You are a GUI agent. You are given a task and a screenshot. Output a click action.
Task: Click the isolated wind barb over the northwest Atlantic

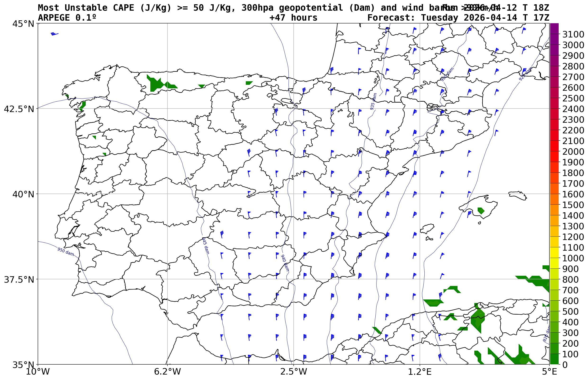tap(54, 34)
